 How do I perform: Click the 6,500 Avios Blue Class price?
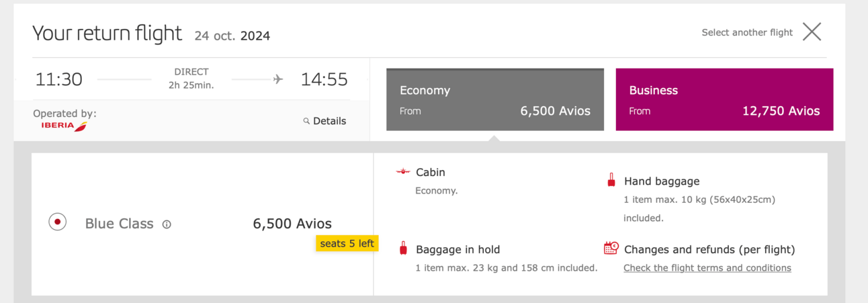click(x=292, y=224)
